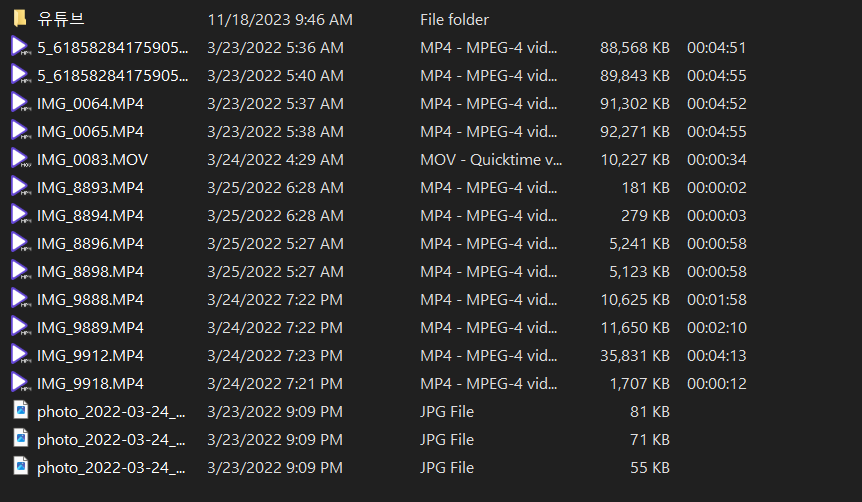This screenshot has height=502, width=862.
Task: Select the IMG_0065.MP4 file name
Action: (90, 131)
